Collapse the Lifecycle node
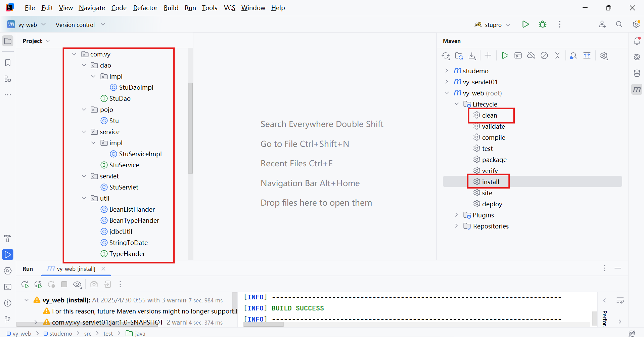Image resolution: width=644 pixels, height=337 pixels. click(457, 104)
